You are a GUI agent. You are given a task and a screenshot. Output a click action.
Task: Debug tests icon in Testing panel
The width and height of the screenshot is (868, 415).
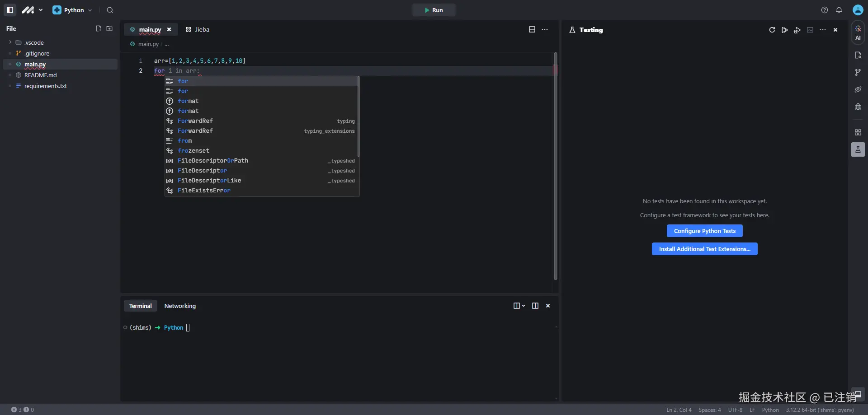pyautogui.click(x=797, y=30)
